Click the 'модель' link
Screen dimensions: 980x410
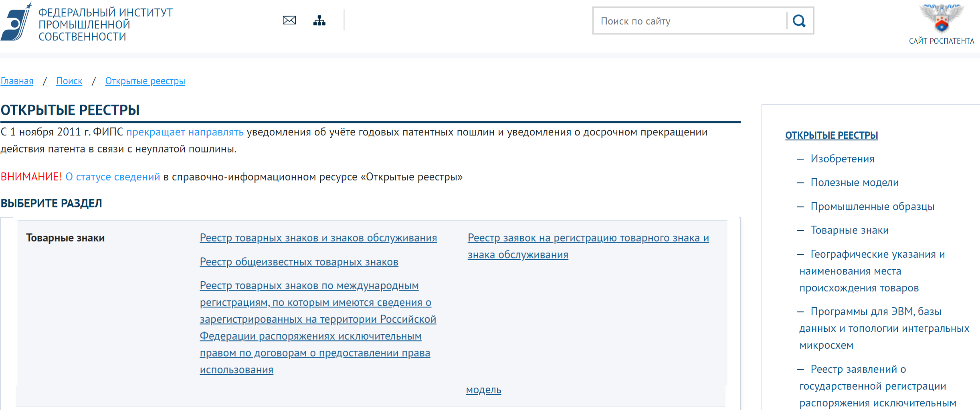point(483,390)
